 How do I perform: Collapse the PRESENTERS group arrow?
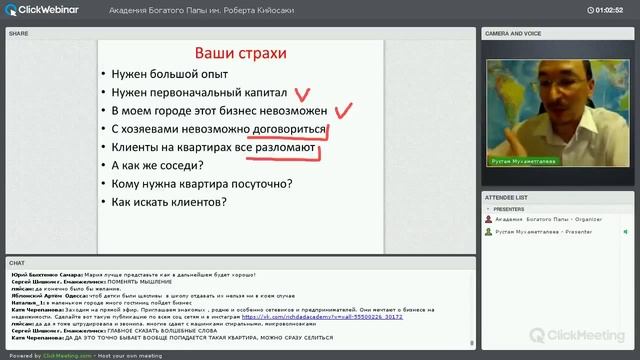click(x=488, y=209)
